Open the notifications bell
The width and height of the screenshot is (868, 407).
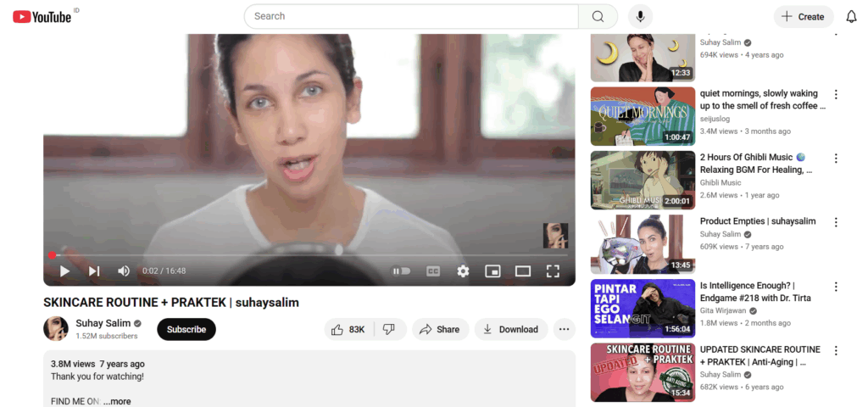[851, 17]
